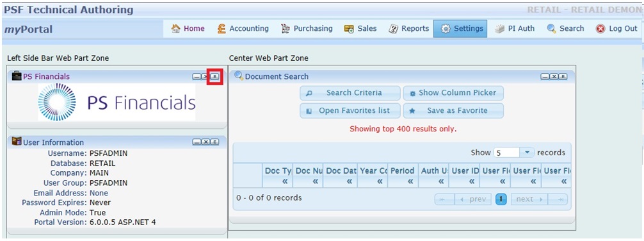Click 'Showing top 400 results only.' message
The height and width of the screenshot is (241, 644).
click(403, 129)
